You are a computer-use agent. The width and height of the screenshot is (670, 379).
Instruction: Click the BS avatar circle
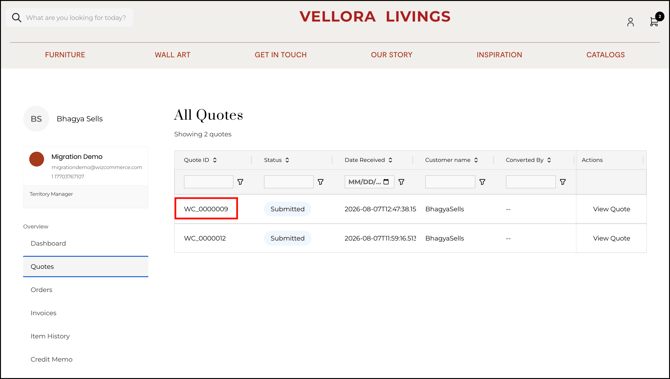click(x=36, y=119)
